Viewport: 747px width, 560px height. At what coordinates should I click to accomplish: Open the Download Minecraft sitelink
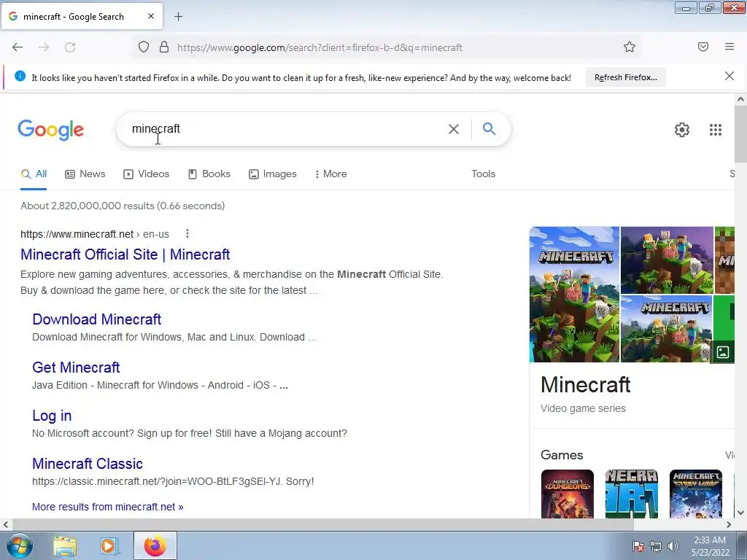97,319
